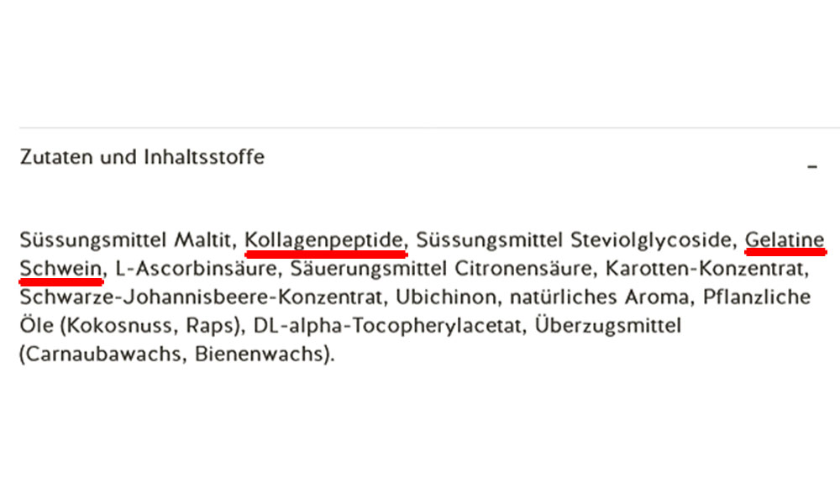Click the horizontal divider line above the heading
This screenshot has width=840, height=504.
429,128
